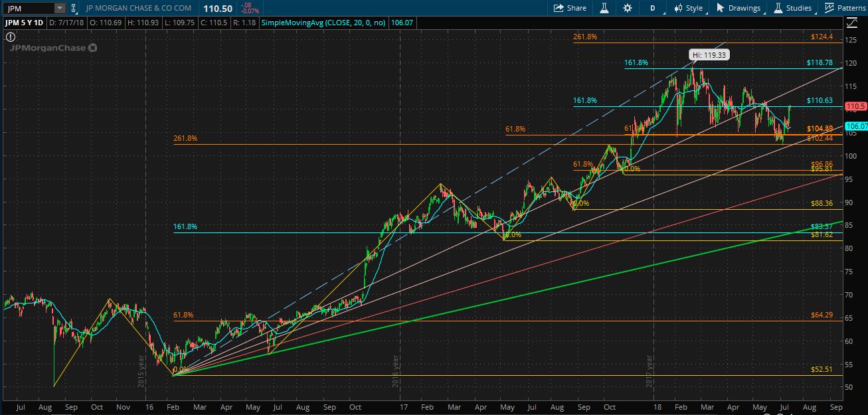Open the Drawings menu
Image resolution: width=868 pixels, height=415 pixels.
(x=738, y=8)
